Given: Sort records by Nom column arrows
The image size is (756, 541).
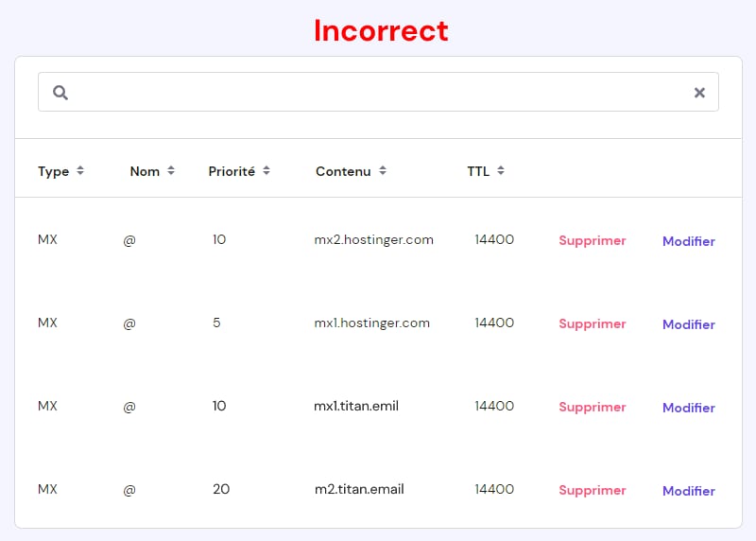Looking at the screenshot, I should point(171,170).
